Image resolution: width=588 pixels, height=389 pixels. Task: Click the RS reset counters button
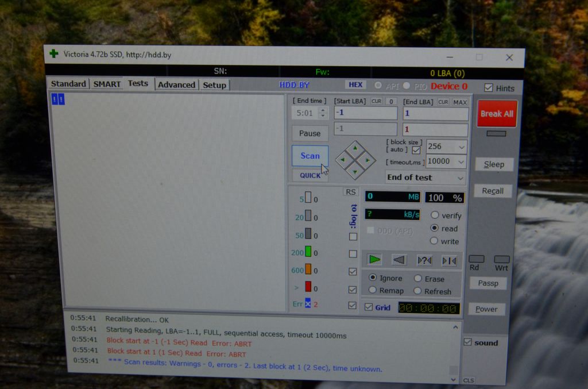coord(351,192)
